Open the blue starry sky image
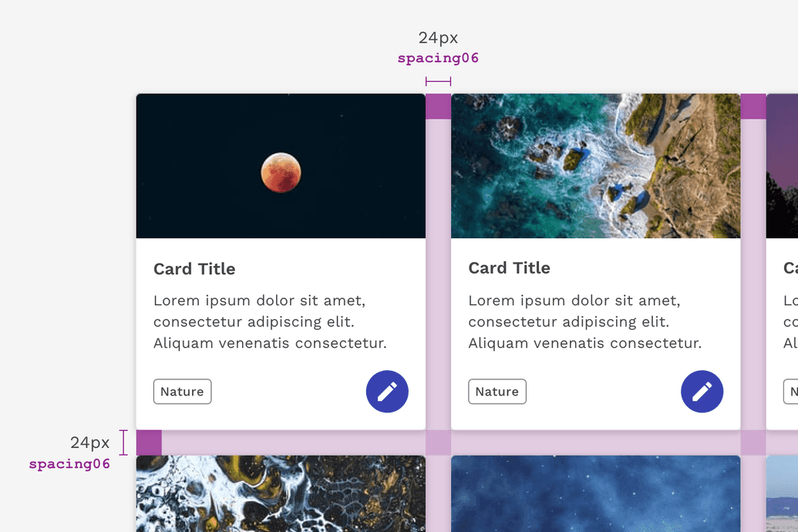798x532 pixels. point(595,493)
